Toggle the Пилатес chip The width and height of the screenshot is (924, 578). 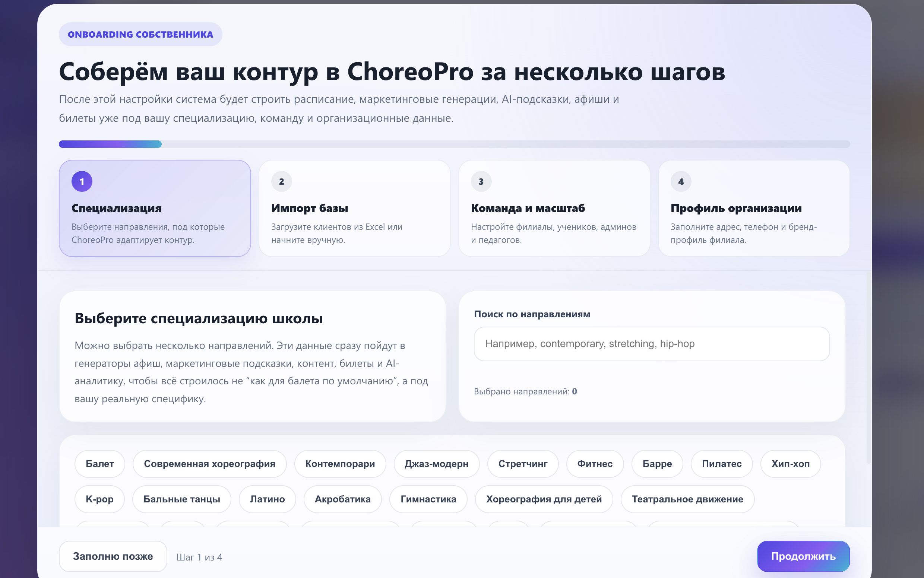(722, 464)
